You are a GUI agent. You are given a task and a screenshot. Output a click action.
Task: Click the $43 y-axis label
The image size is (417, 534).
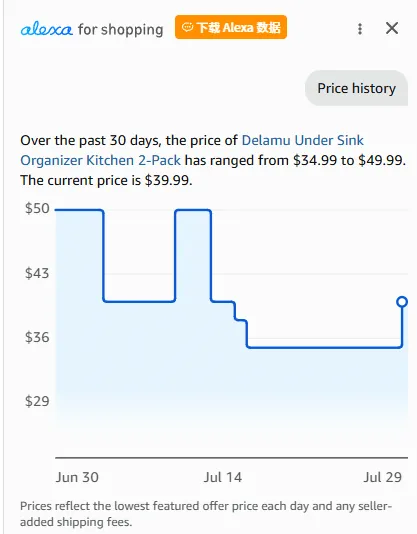click(x=37, y=273)
